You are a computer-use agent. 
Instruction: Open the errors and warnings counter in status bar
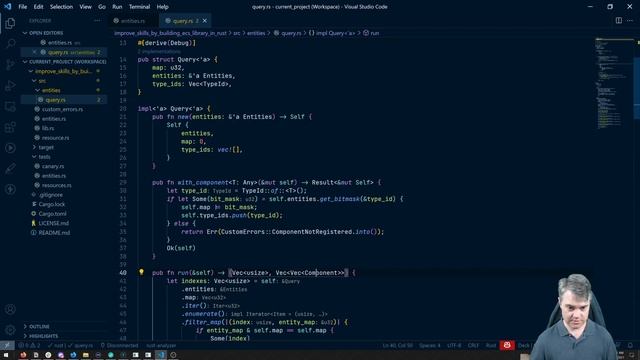[x=29, y=345]
